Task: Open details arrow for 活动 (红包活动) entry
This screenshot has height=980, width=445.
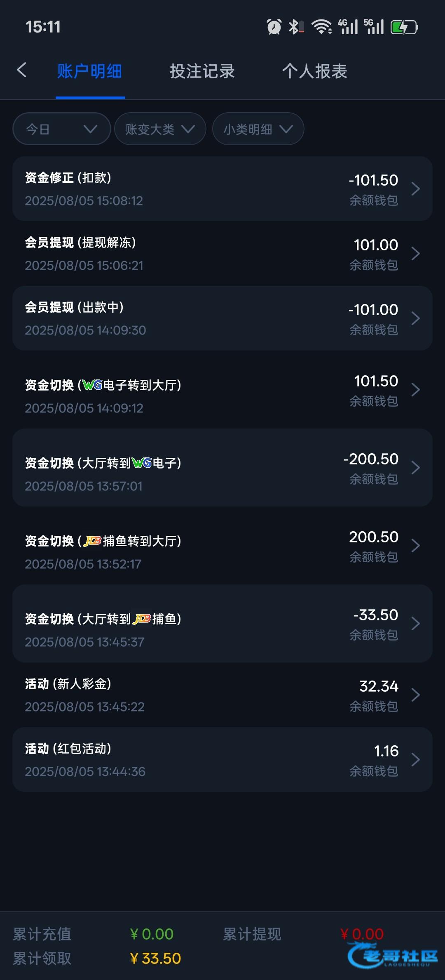Action: tap(415, 760)
